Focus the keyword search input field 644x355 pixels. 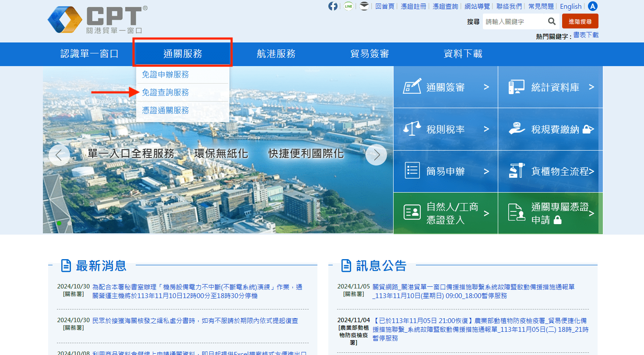515,21
